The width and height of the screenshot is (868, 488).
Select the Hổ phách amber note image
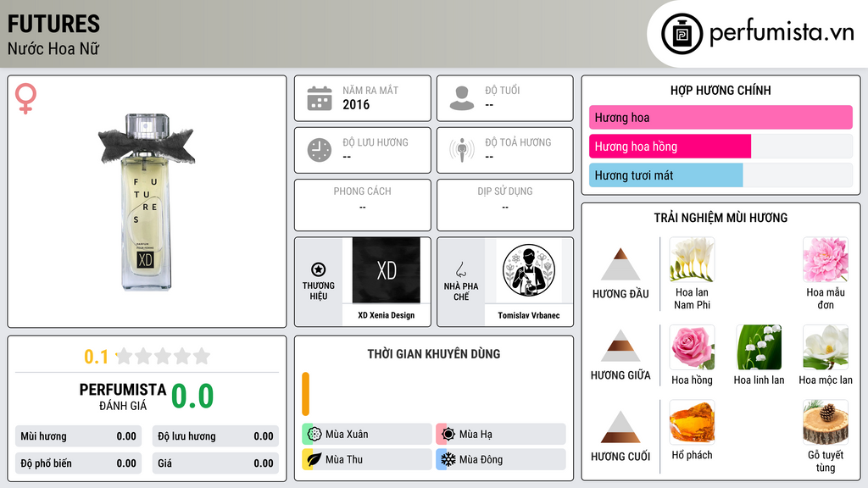pos(692,422)
